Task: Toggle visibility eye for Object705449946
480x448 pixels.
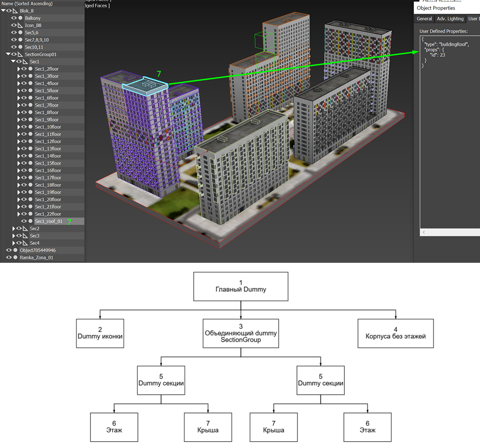Action: tap(9, 250)
